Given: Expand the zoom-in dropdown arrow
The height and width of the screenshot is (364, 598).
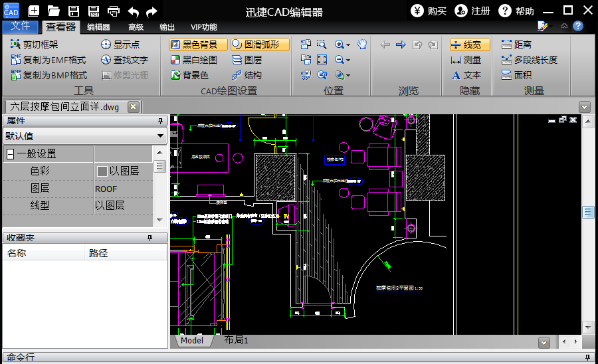Looking at the screenshot, I should pos(348,45).
